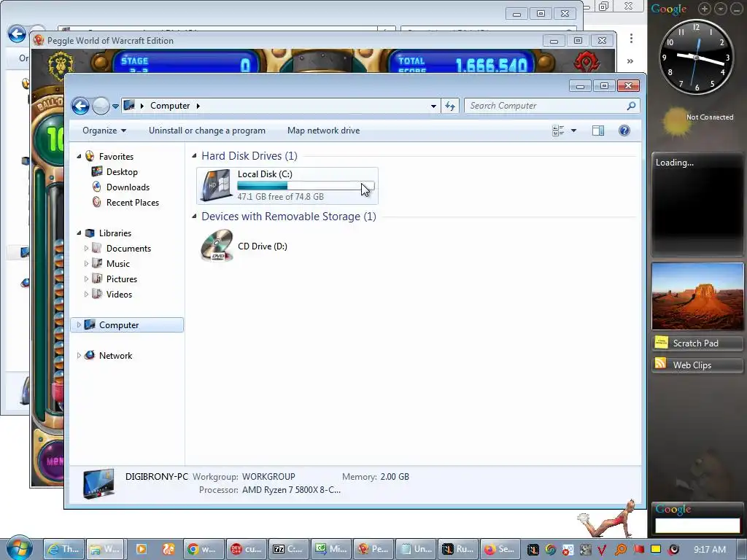Collapse Devices with Removable Storage group

[194, 216]
